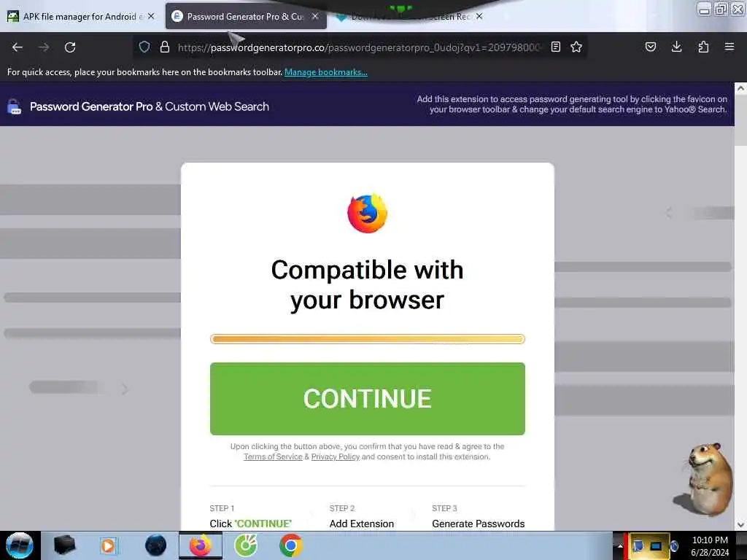Close the APK file manager tab

[151, 16]
